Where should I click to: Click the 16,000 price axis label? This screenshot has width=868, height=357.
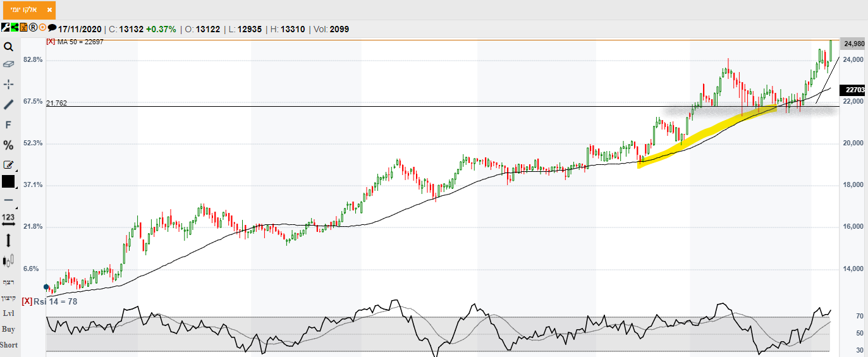853,227
